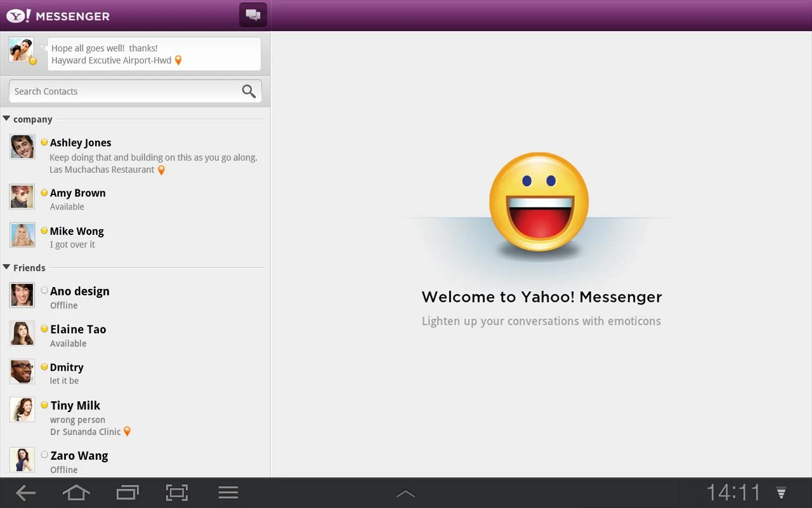Tap the chevron in the bottom bar center

405,493
